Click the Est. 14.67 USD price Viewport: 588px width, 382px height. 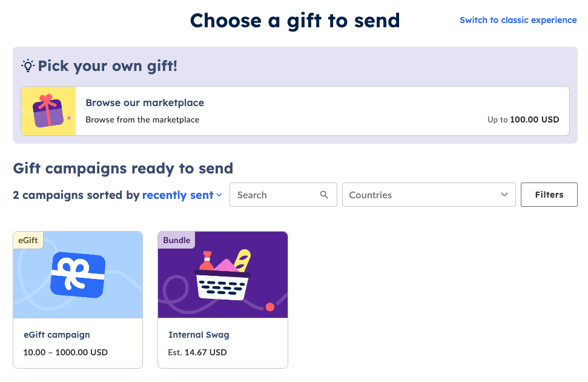197,352
